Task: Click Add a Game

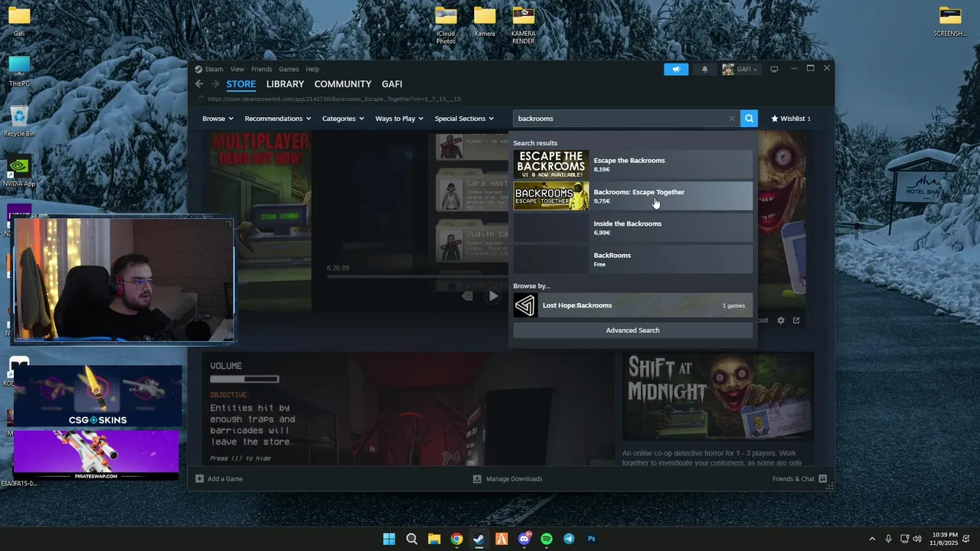Action: [x=219, y=479]
